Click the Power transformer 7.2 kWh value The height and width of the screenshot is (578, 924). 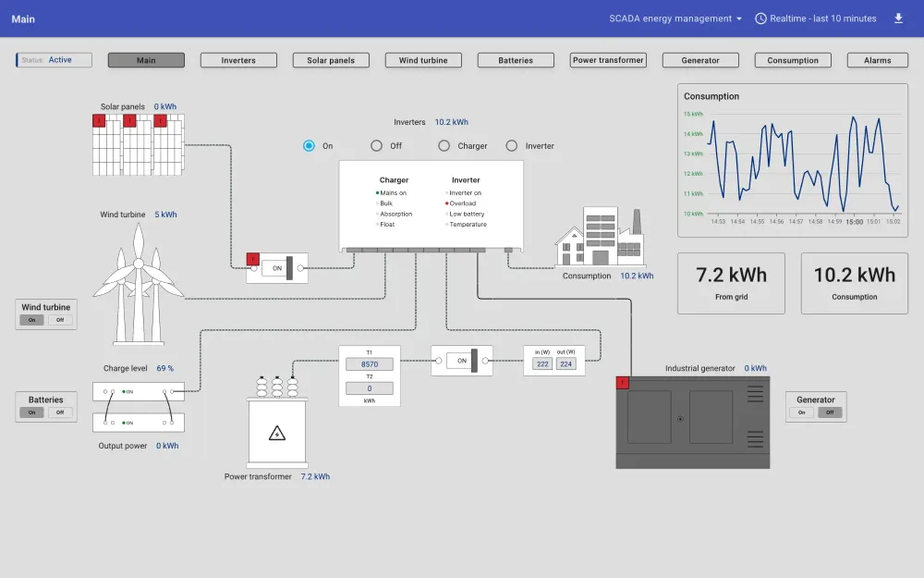point(315,476)
